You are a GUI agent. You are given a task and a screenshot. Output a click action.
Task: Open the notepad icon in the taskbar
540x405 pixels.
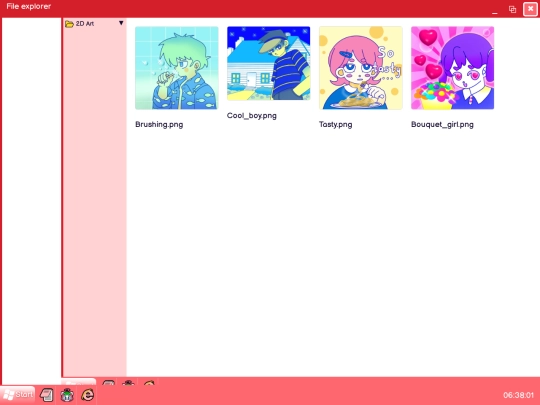tap(46, 395)
